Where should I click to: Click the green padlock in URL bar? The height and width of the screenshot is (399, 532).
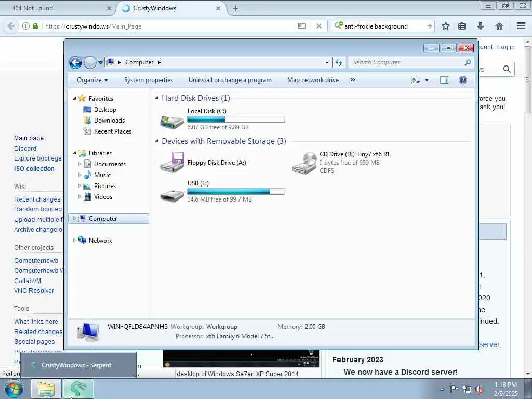coord(35,26)
